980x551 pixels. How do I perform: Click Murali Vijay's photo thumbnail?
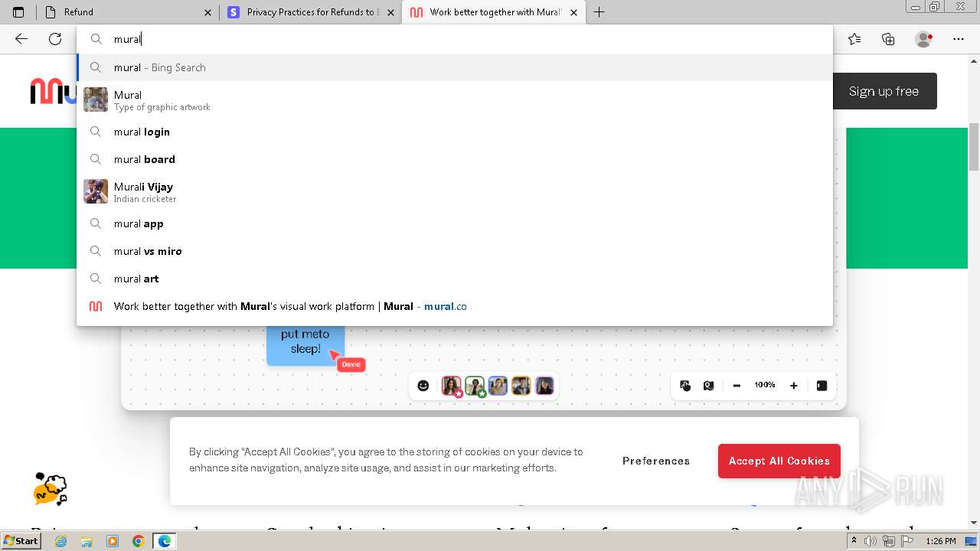96,191
